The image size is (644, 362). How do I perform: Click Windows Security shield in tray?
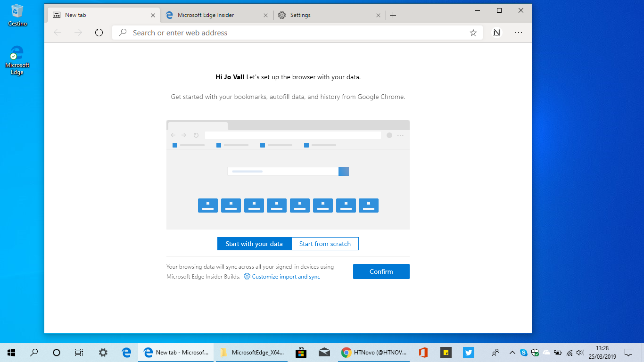[x=535, y=352]
